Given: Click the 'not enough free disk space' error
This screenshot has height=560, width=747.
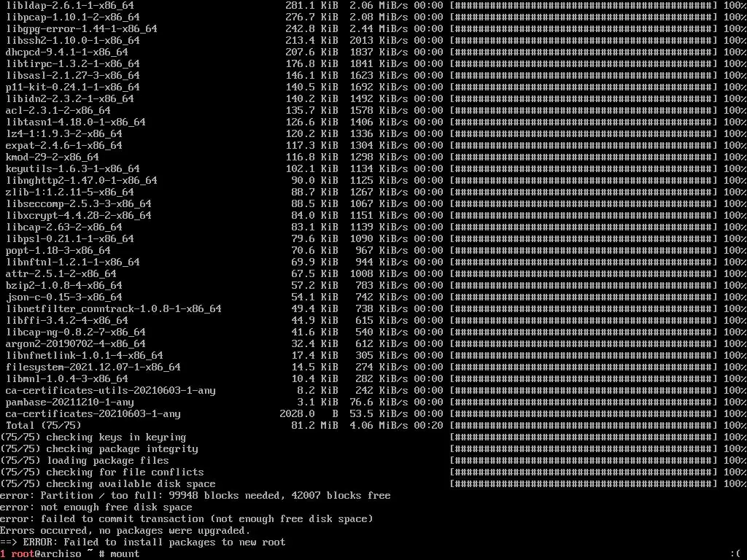Looking at the screenshot, I should click(x=96, y=507).
